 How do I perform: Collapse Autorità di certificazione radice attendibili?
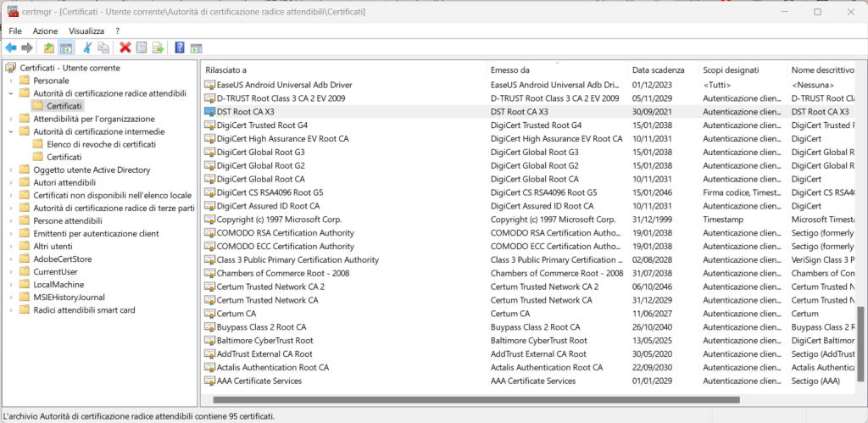point(10,93)
